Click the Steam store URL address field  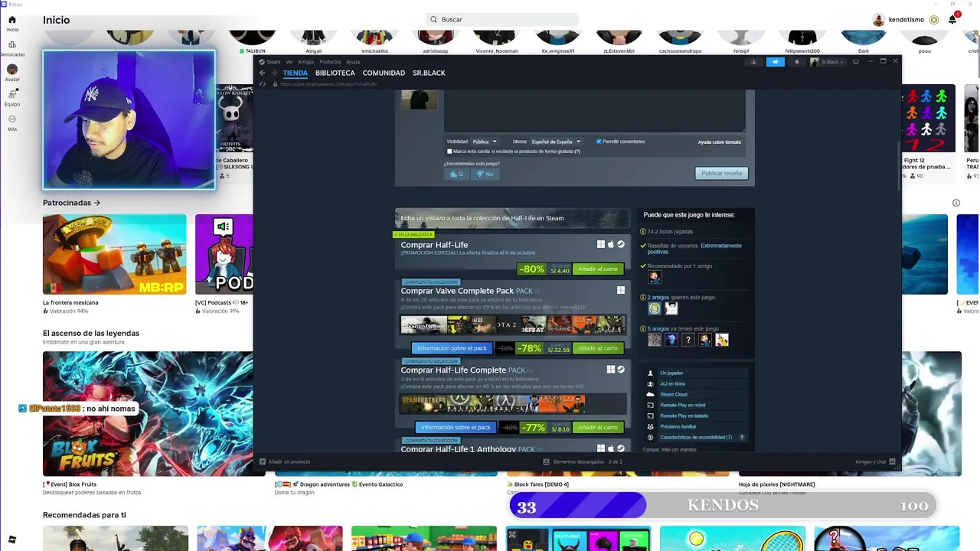329,84
